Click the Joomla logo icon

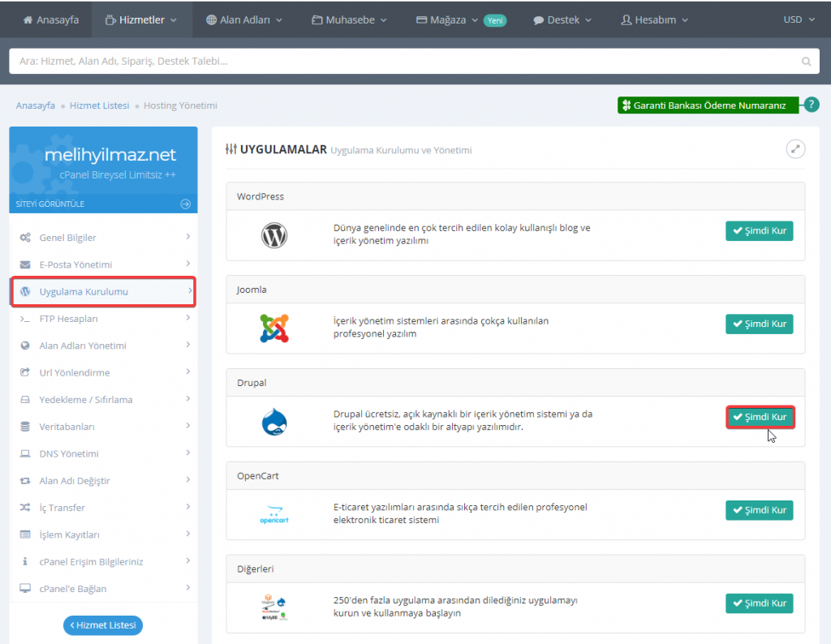(x=274, y=328)
